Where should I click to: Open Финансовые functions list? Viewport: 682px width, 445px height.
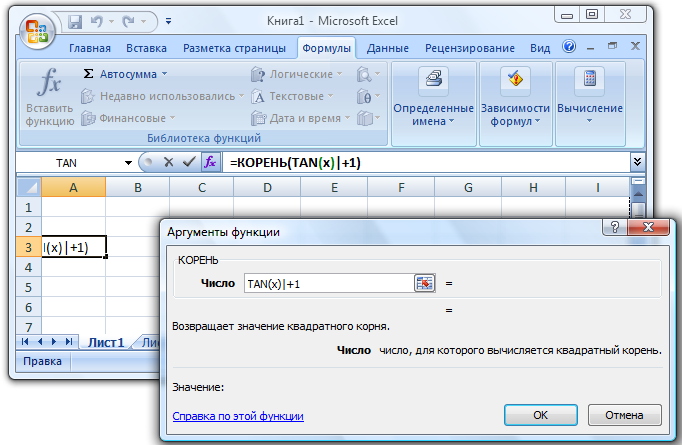coord(128,118)
